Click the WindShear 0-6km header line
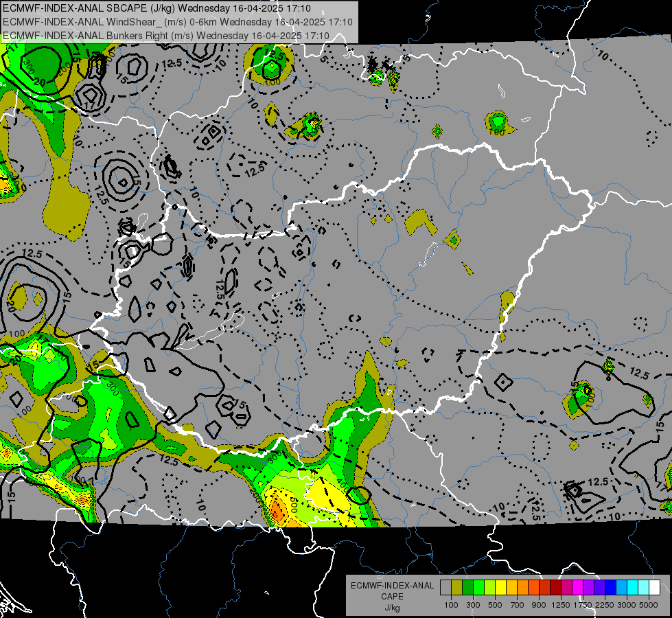Image resolution: width=672 pixels, height=618 pixels. click(x=177, y=22)
